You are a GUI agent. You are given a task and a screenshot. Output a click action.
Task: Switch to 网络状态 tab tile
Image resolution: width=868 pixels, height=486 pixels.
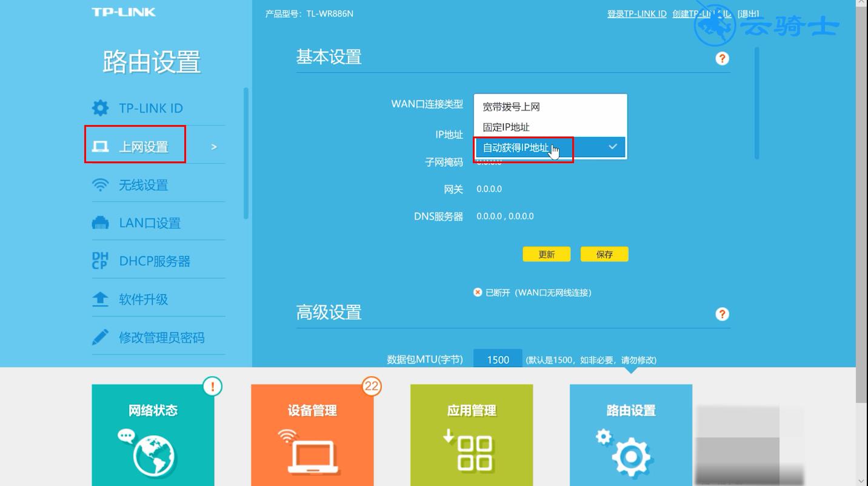(x=153, y=434)
